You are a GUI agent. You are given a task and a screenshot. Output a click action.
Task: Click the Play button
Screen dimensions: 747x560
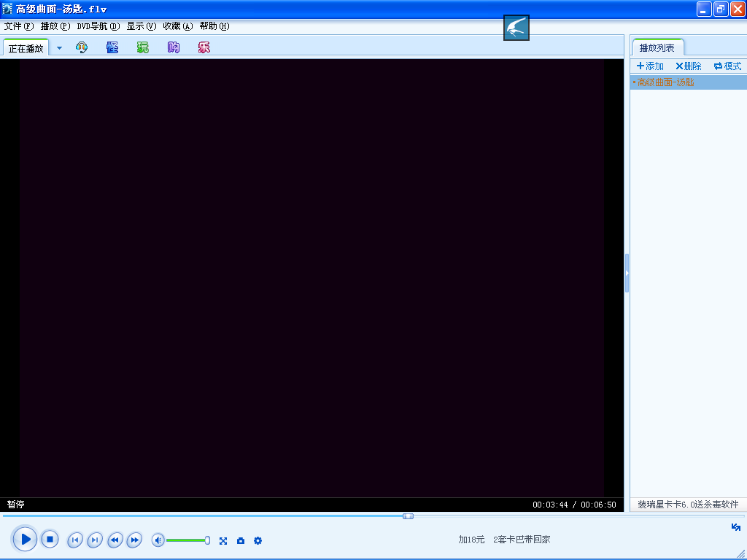(x=25, y=539)
